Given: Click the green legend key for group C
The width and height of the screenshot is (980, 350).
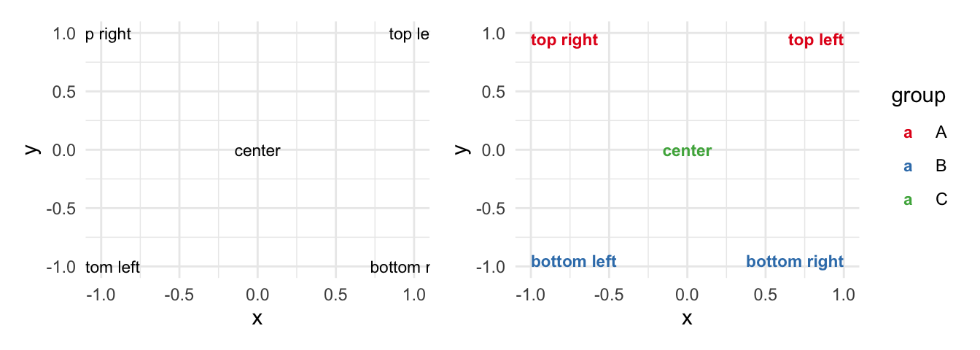Looking at the screenshot, I should pyautogui.click(x=908, y=201).
